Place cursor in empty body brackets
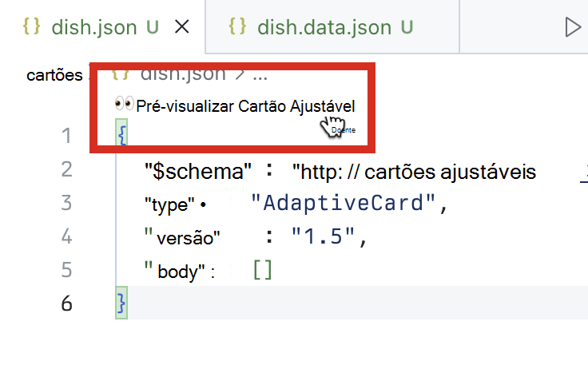588x369 pixels. pyautogui.click(x=263, y=270)
